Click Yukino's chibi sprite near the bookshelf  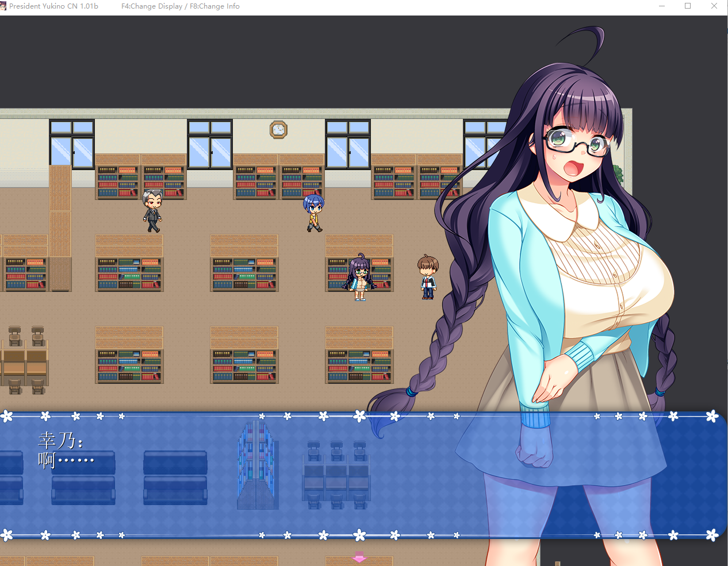click(x=359, y=276)
